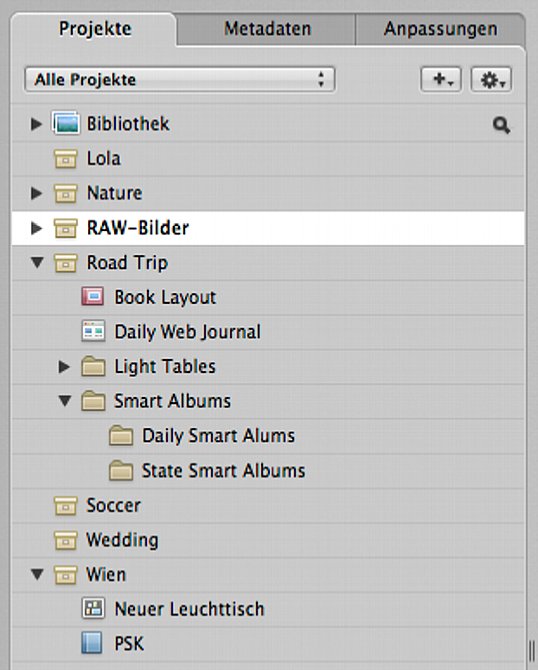Open the Alle Projekte popup menu
Screen dimensions: 538x670
point(180,79)
